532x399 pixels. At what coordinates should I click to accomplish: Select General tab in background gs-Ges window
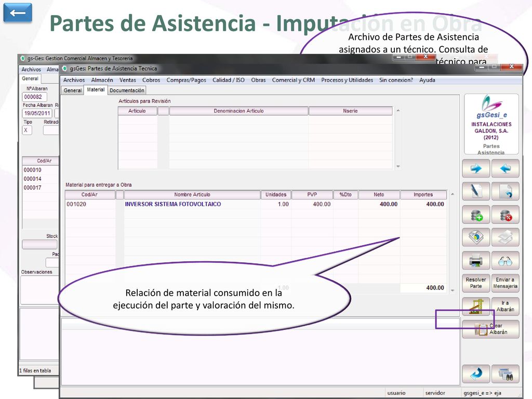30,78
